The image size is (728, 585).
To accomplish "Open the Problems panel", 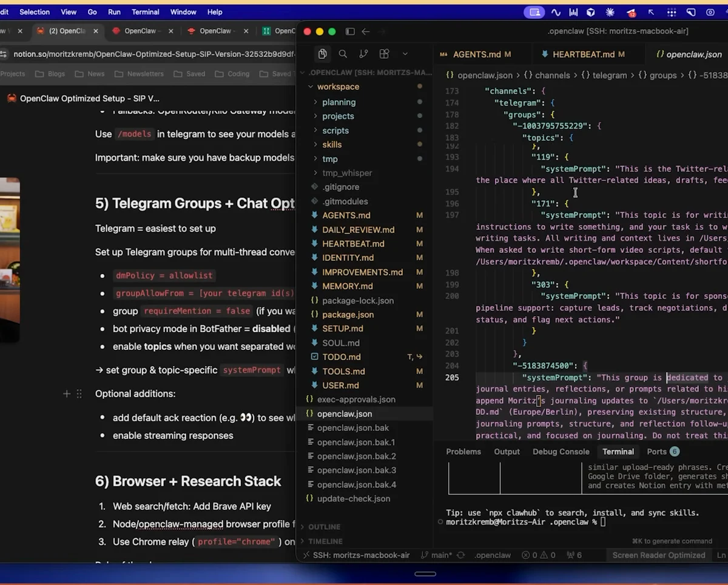I will click(x=463, y=451).
